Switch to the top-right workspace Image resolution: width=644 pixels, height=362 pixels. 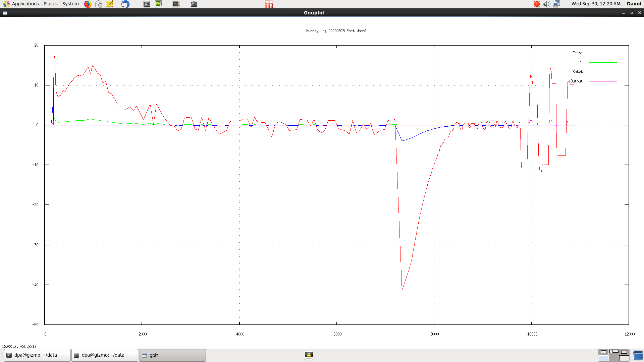pyautogui.click(x=624, y=352)
